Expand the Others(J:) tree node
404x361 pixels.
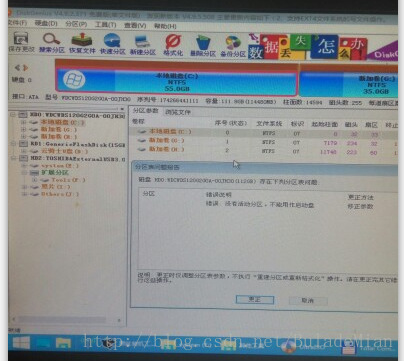pos(24,194)
